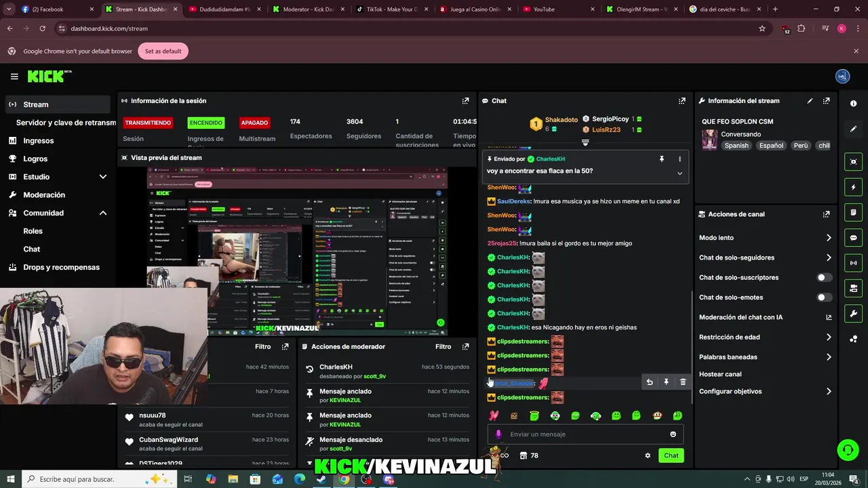Open Roles under Comunidad

33,231
